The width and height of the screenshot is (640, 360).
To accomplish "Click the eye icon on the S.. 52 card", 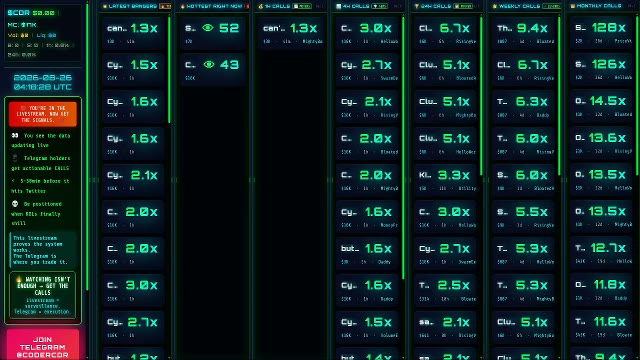I will (208, 28).
